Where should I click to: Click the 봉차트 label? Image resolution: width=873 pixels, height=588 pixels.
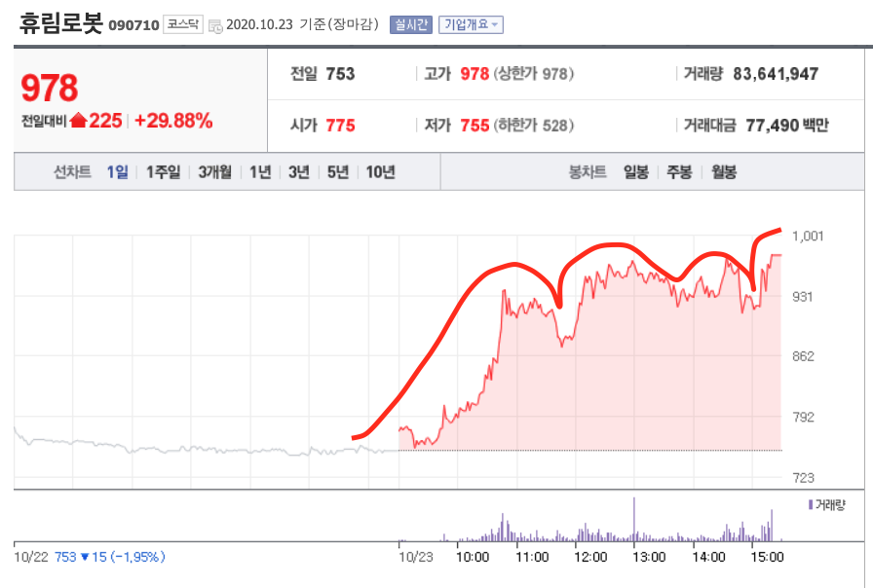pos(588,172)
